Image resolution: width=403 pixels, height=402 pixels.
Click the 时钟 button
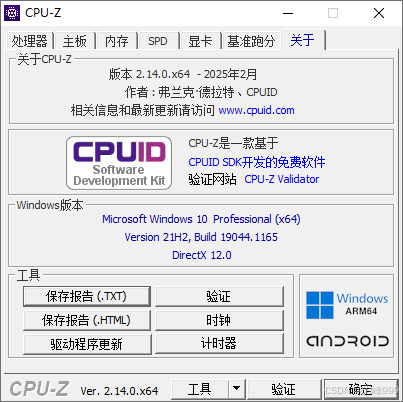coord(219,320)
